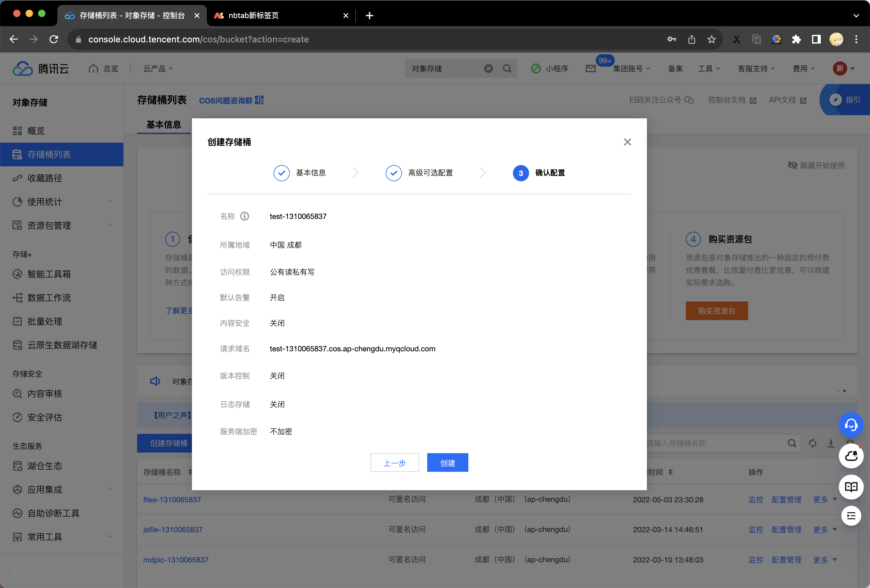The width and height of the screenshot is (870, 588).
Task: Click the blue 创建 button in dialog
Action: [x=447, y=463]
